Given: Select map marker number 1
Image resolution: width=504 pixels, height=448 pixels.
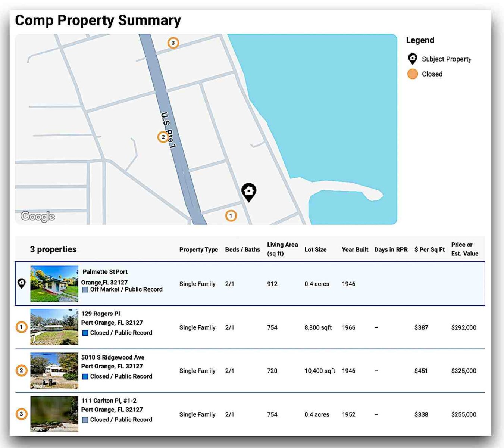Looking at the screenshot, I should pos(231,215).
